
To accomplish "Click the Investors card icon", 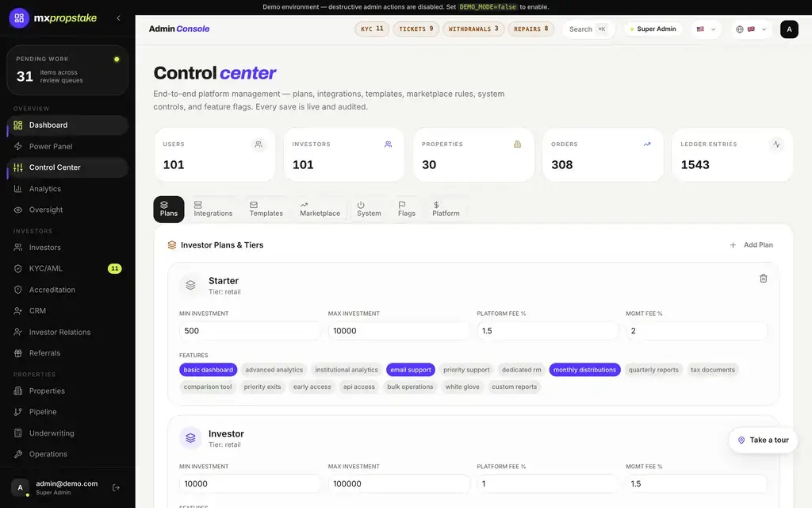I will tap(388, 144).
